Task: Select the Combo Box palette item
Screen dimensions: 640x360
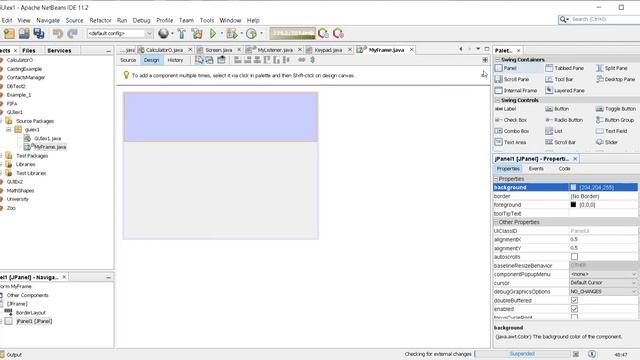Action: point(512,131)
